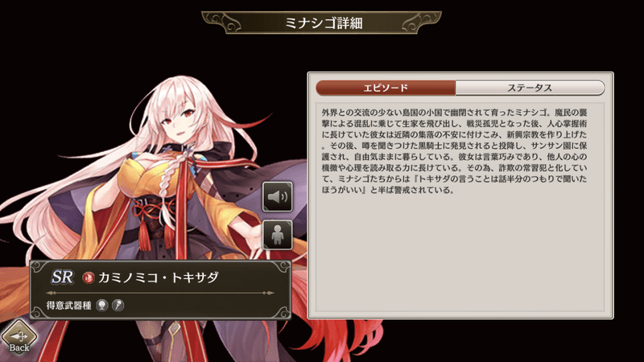Go back using the Back label
The height and width of the screenshot is (362, 644).
point(19,348)
